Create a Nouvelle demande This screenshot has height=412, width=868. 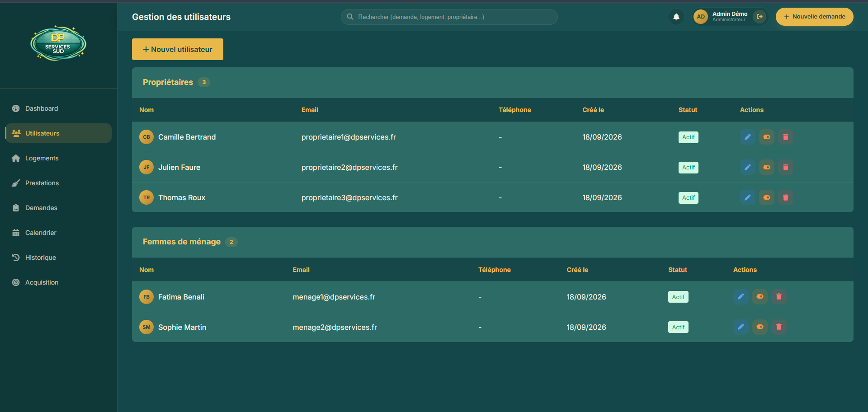(815, 17)
